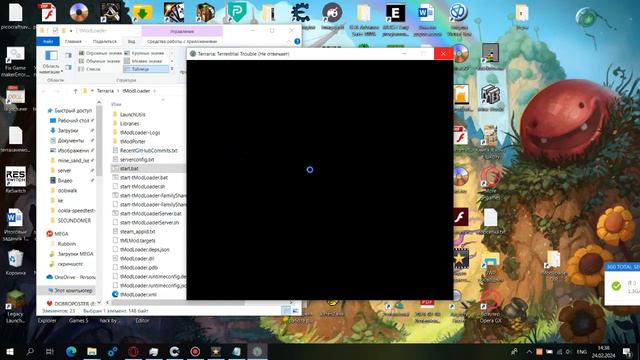The image size is (640, 360).
Task: Open the Navigation pane (Область навигации) button
Action: (51, 61)
